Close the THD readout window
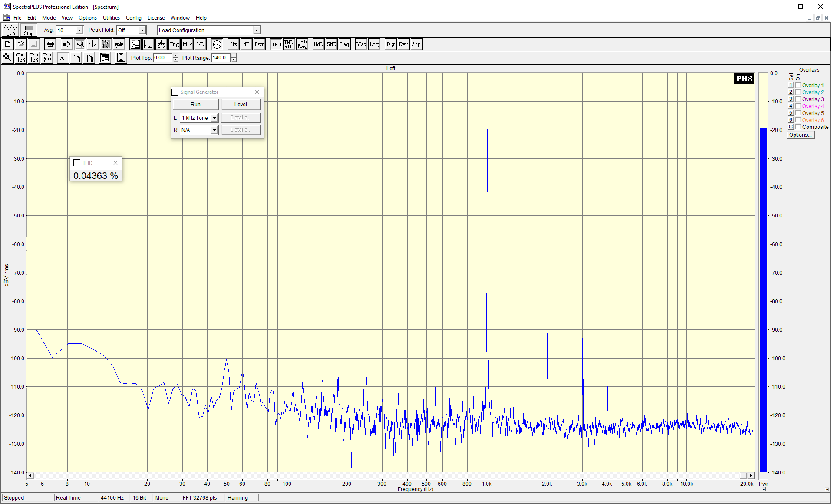The width and height of the screenshot is (831, 504). click(x=115, y=163)
